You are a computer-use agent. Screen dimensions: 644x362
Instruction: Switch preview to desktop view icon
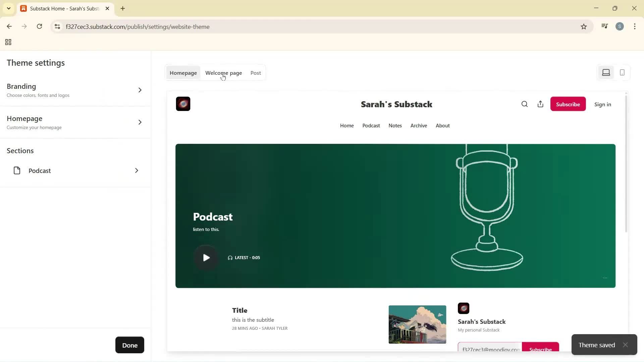[606, 73]
